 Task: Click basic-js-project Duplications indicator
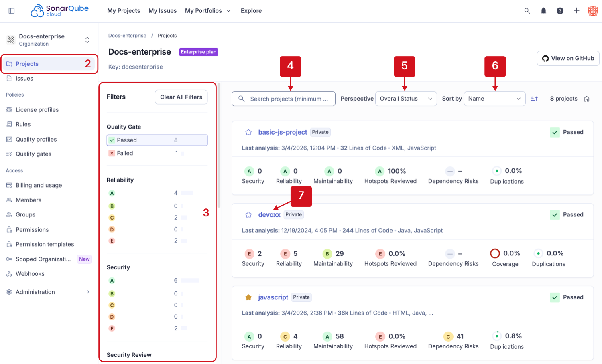click(x=497, y=171)
